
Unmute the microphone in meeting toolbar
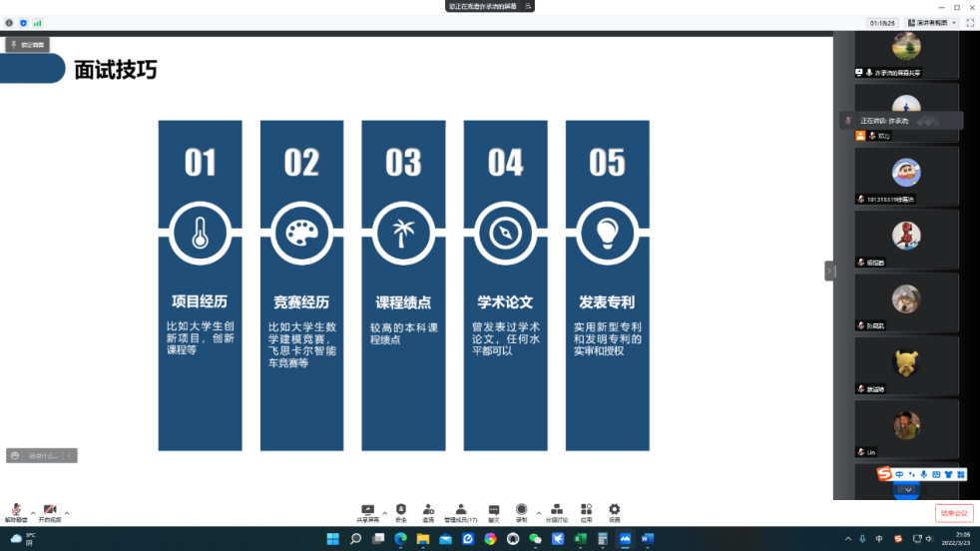pyautogui.click(x=17, y=510)
